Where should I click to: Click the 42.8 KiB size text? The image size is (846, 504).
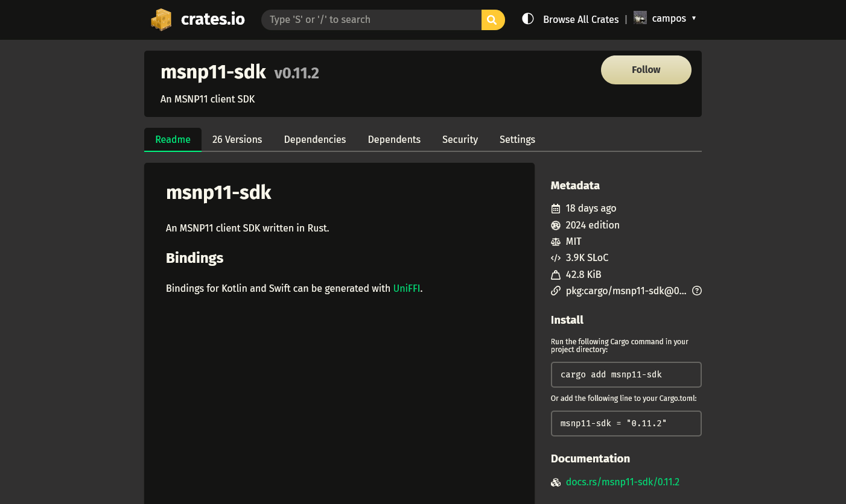[584, 274]
